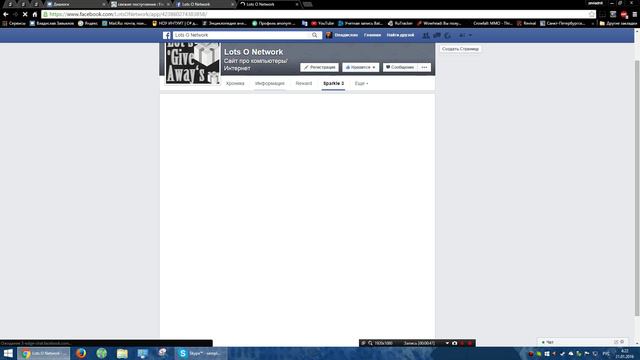Click the Сообщение button
Screen dimensions: 640x360
click(400, 67)
